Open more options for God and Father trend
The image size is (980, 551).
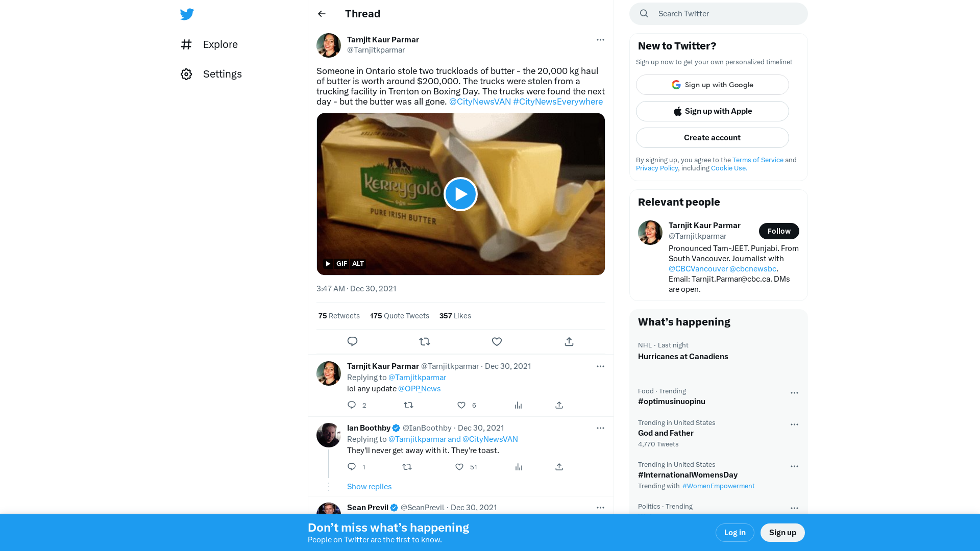point(794,424)
